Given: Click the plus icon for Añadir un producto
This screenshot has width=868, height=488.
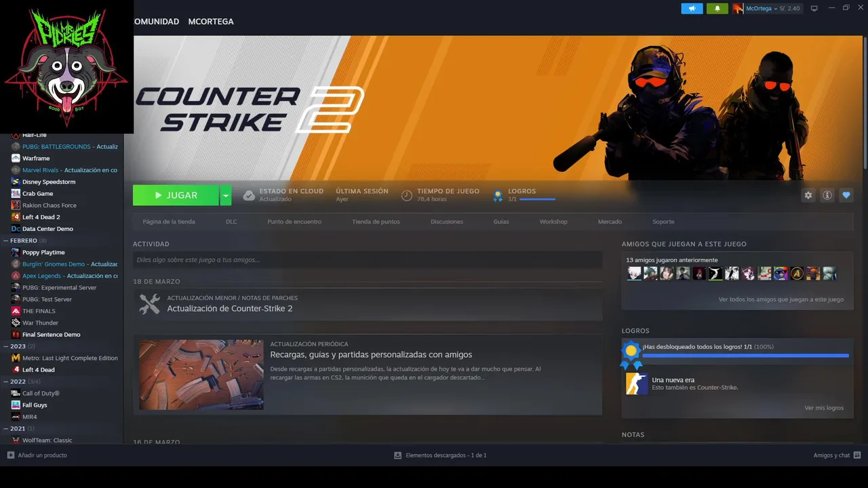Looking at the screenshot, I should pyautogui.click(x=10, y=455).
